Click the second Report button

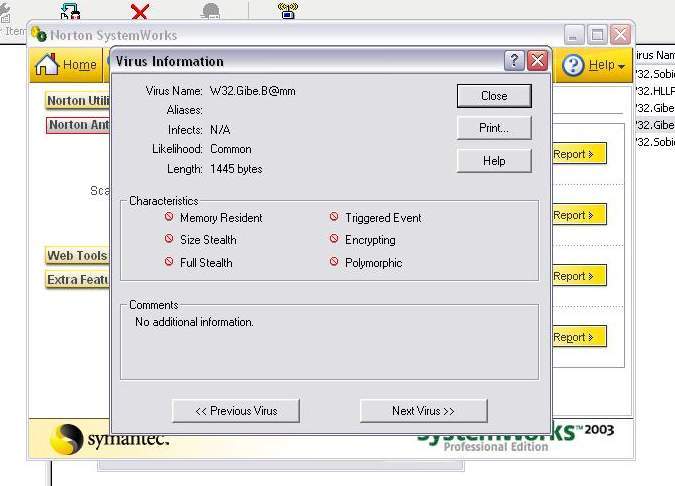pyautogui.click(x=579, y=215)
